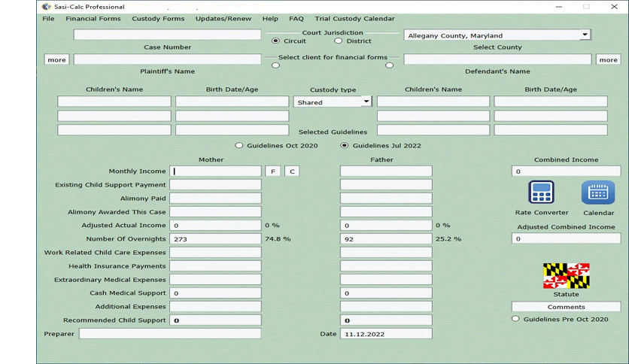Image resolution: width=629 pixels, height=364 pixels.
Task: Select Guidelines Pre Oct 2020
Action: 515,319
